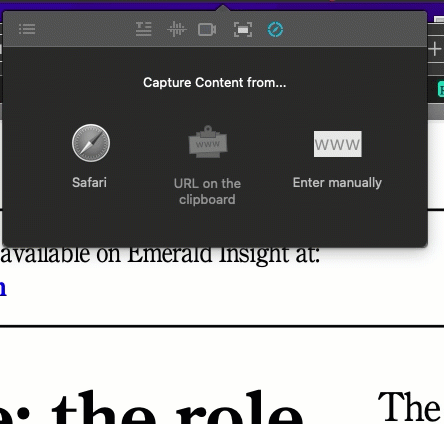Click the Safari compass icon
The width and height of the screenshot is (444, 424).
coord(91,143)
